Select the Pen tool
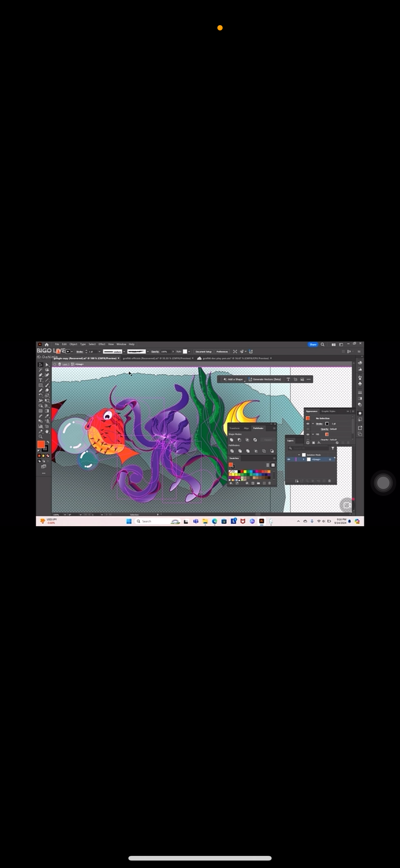The height and width of the screenshot is (868, 400). click(x=40, y=375)
